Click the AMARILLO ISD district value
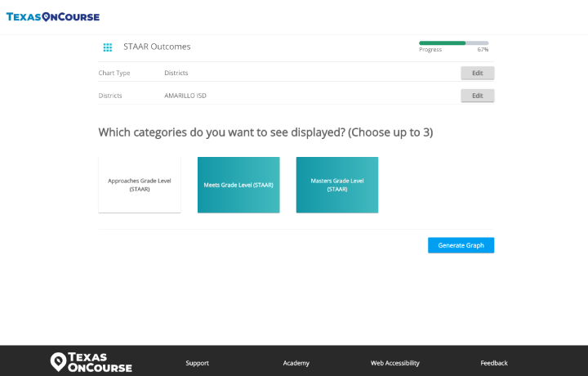Viewport: 588px width, 376px height. 185,96
